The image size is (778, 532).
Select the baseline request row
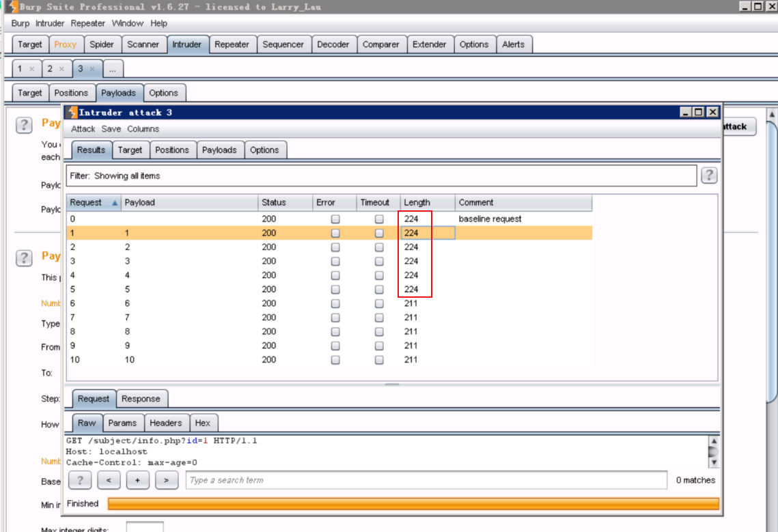pos(329,219)
